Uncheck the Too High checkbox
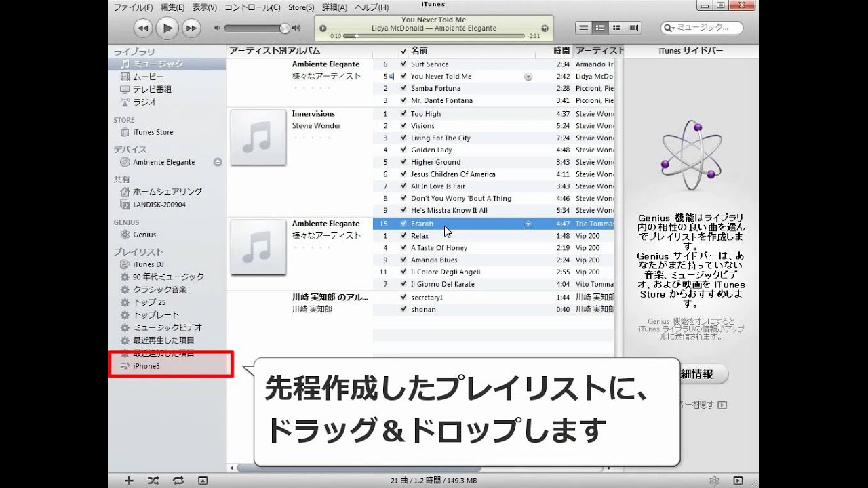This screenshot has width=868, height=488. coord(403,114)
